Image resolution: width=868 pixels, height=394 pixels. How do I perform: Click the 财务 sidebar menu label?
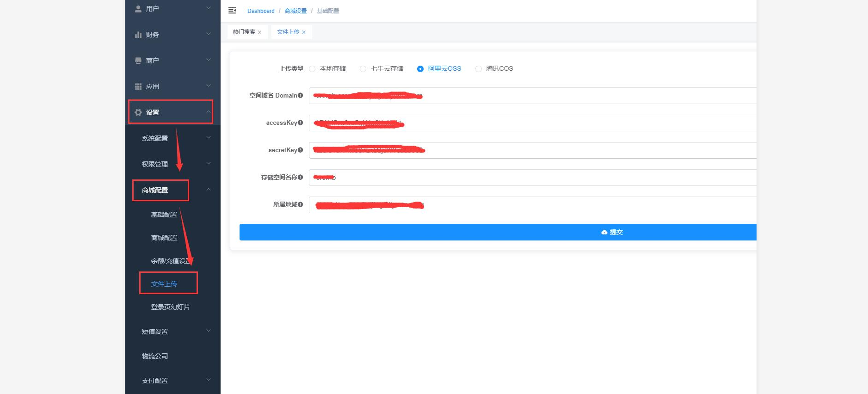coord(153,35)
